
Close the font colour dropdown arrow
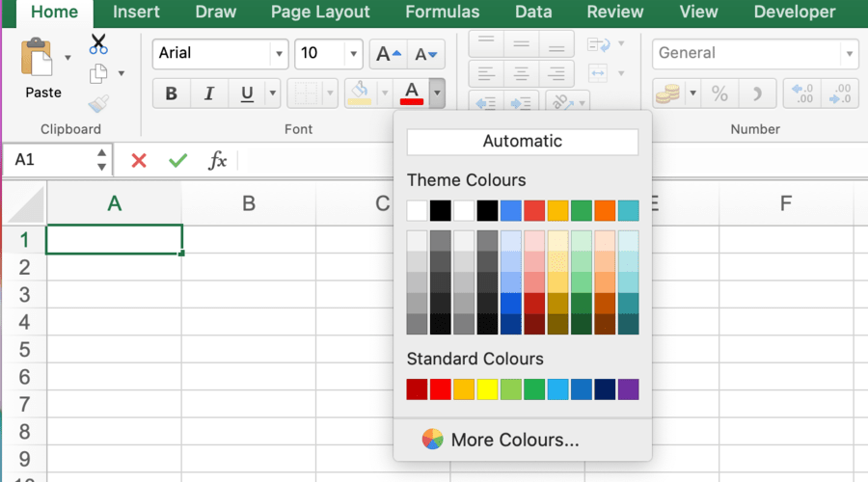pyautogui.click(x=437, y=93)
